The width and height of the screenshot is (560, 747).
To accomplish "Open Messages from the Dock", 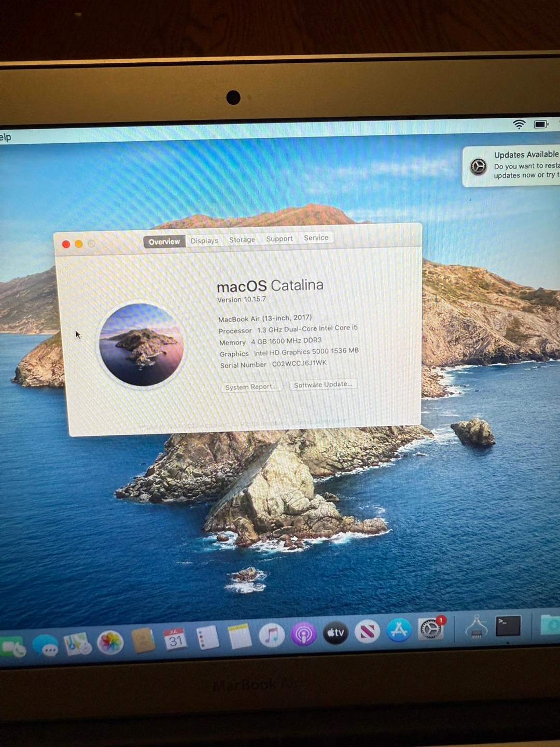I will point(47,646).
